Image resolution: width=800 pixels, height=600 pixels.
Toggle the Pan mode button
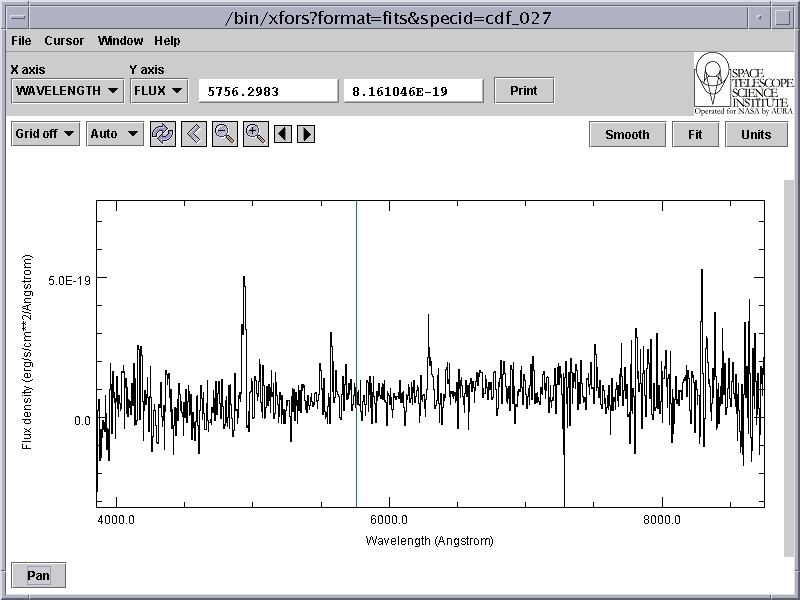(38, 575)
